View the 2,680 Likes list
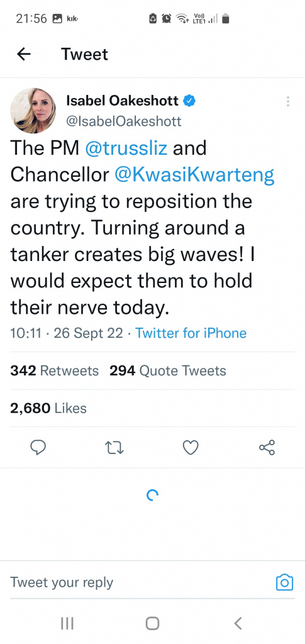 [48, 408]
